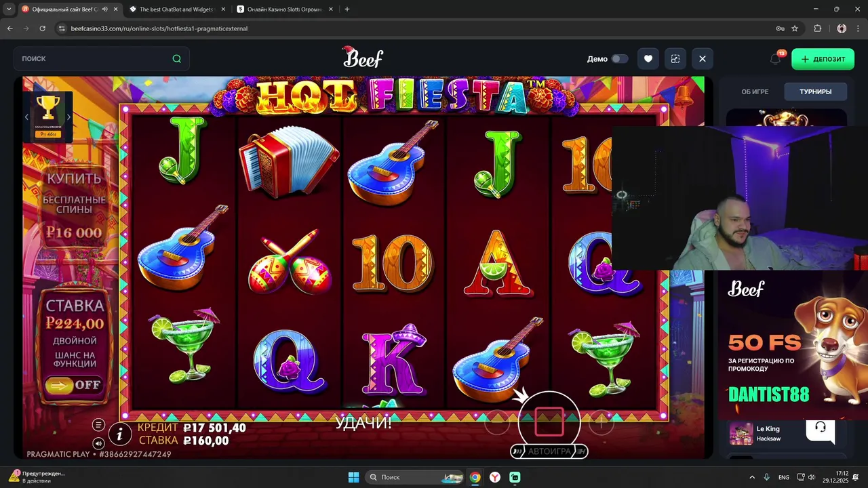Click the 50 FS DANTIST88 promo banner
This screenshot has height=488, width=868.
pyautogui.click(x=793, y=346)
